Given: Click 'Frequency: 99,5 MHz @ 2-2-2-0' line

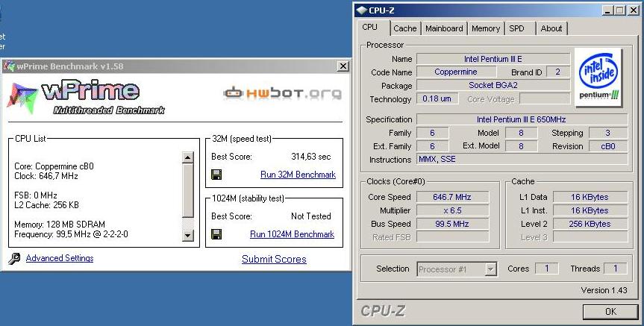Looking at the screenshot, I should pyautogui.click(x=71, y=234).
